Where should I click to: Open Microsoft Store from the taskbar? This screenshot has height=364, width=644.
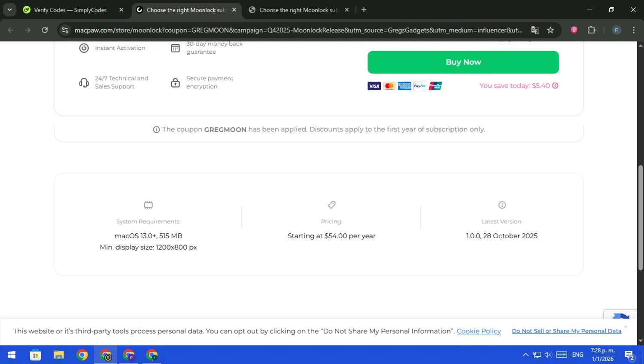coord(35,355)
